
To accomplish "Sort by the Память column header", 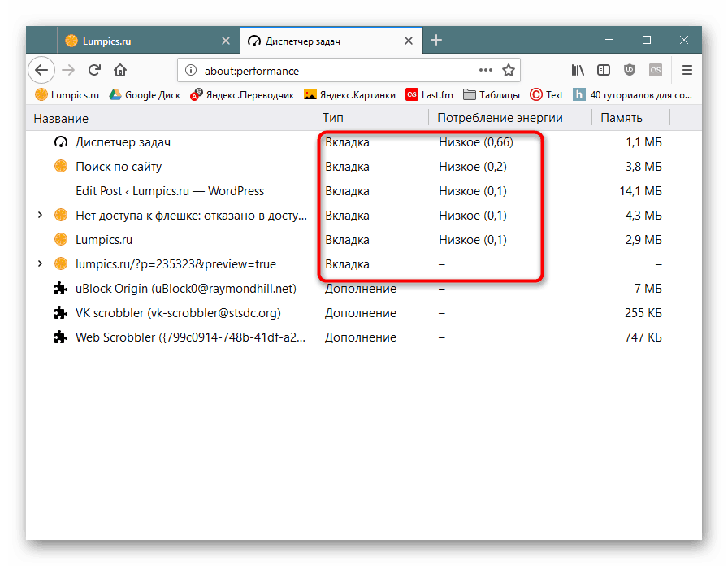I will point(631,118).
